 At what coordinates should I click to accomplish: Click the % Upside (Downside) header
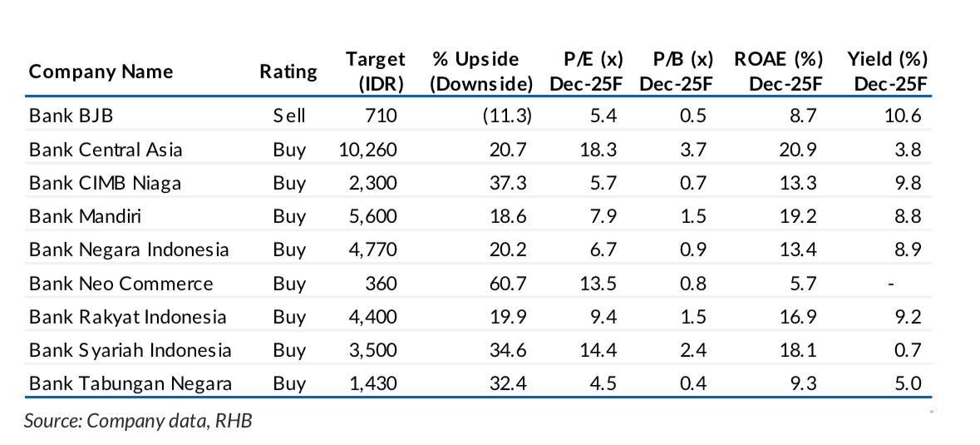481,72
